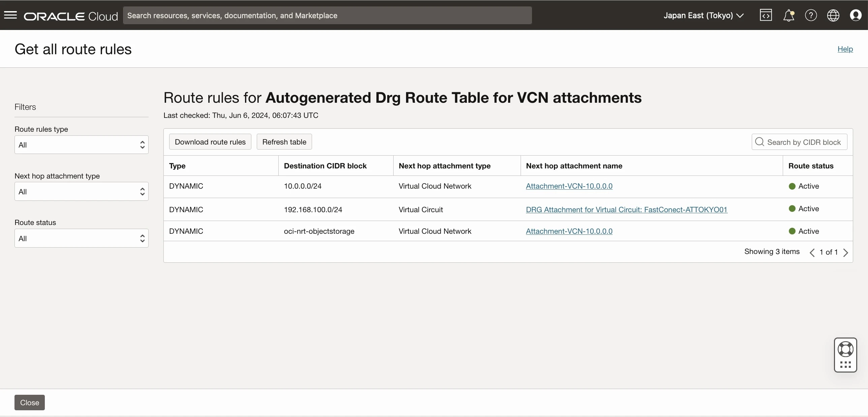Click the Close button at bottom left
Image resolution: width=868 pixels, height=417 pixels.
tap(30, 403)
